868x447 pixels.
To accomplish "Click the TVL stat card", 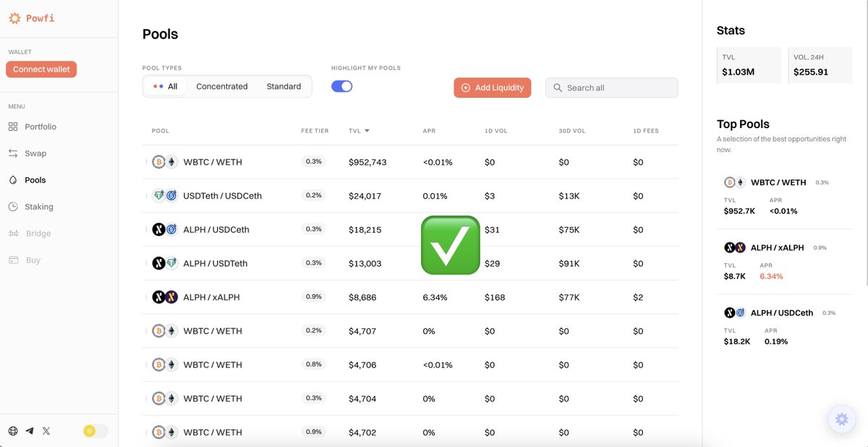I will click(x=749, y=65).
